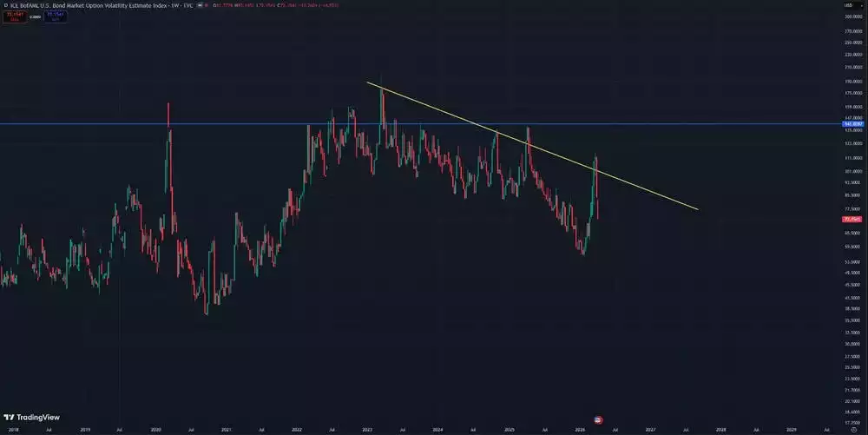The width and height of the screenshot is (868, 435).
Task: Click the OHLC values in the header
Action: 276,5
